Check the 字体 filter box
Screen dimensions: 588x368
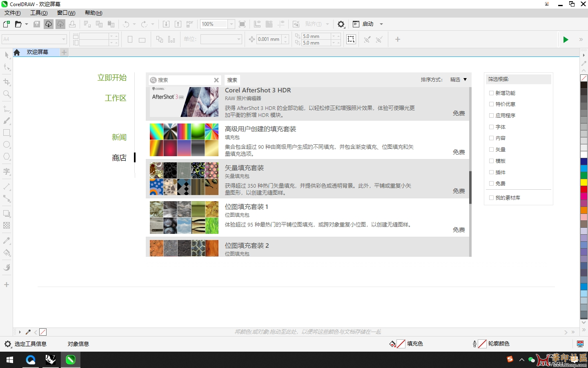[492, 127]
